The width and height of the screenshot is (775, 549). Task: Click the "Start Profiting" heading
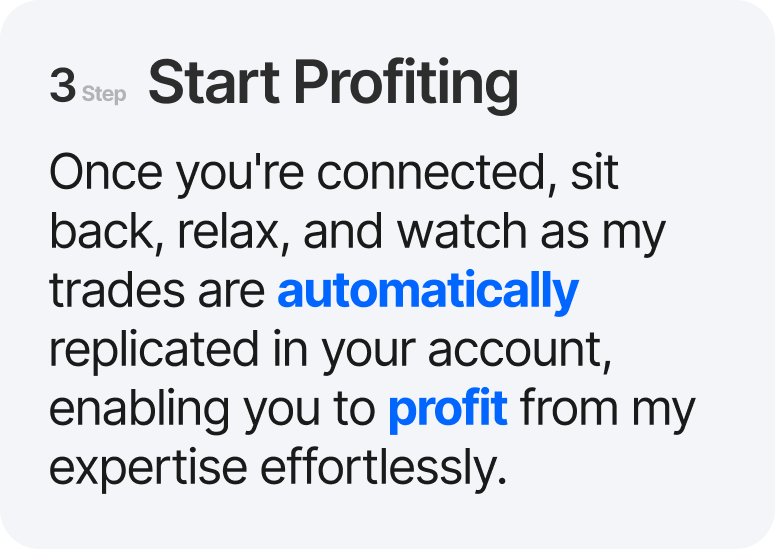coord(333,85)
